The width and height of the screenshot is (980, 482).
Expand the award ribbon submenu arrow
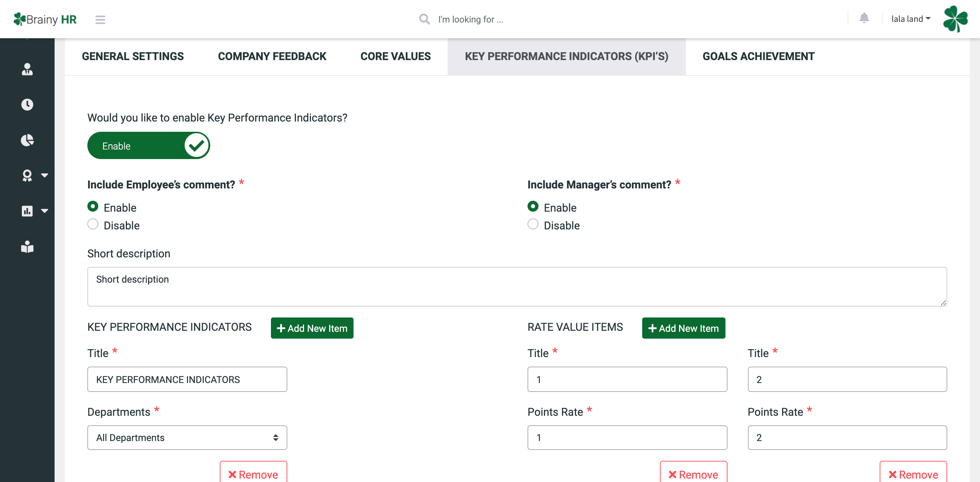[x=44, y=175]
